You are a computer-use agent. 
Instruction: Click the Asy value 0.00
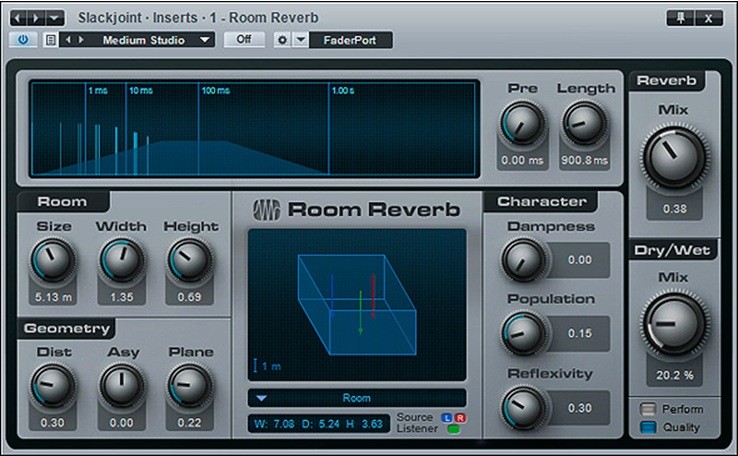pos(121,423)
